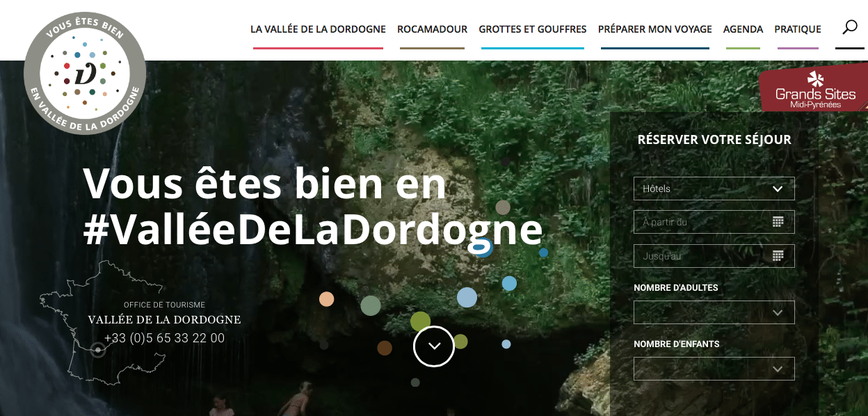Viewport: 868px width, 416px height.
Task: Click the Pratique menu item
Action: [797, 29]
